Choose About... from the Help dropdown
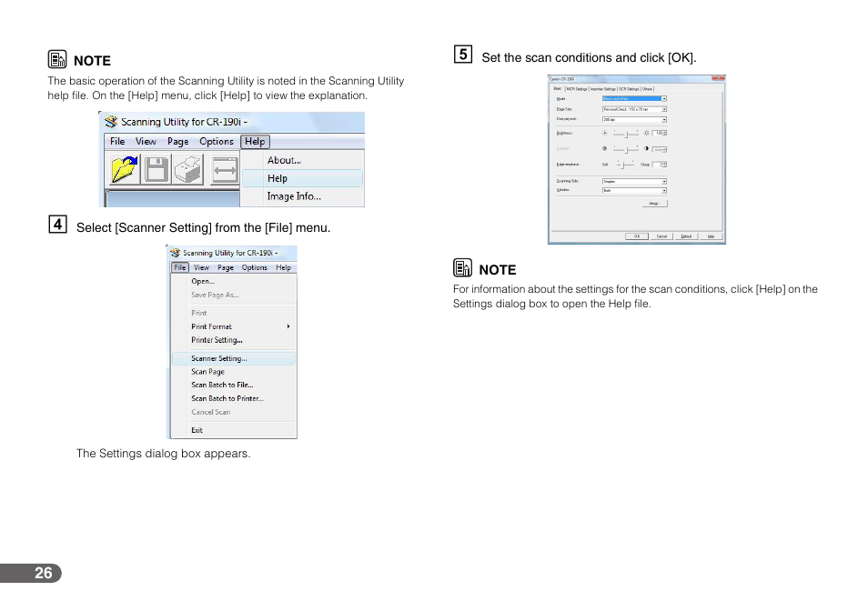The image size is (868, 611). [284, 160]
